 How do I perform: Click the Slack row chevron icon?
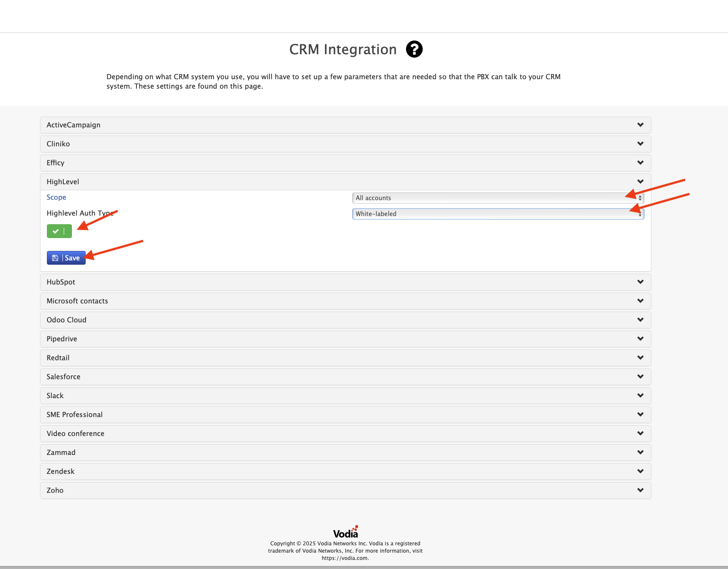(640, 396)
